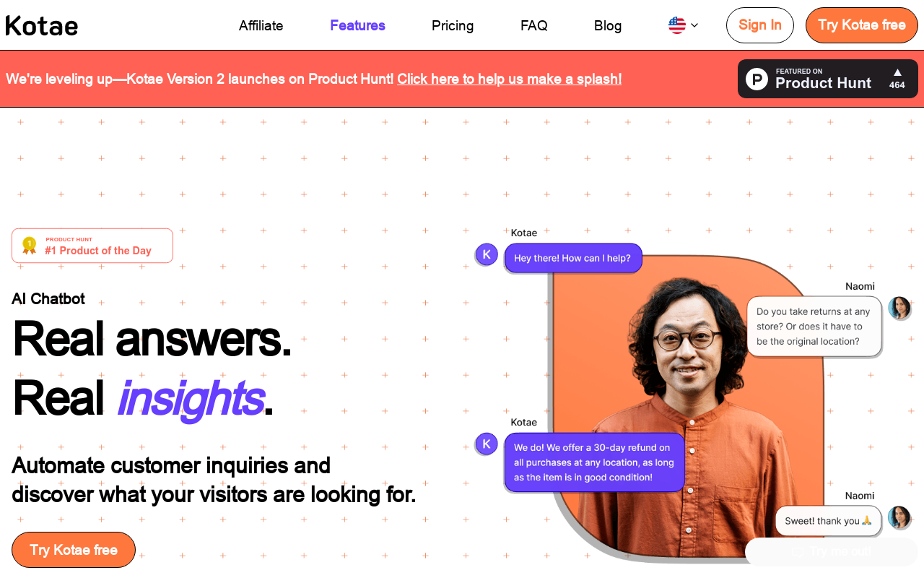Click the hero Try Kotae free button

74,550
